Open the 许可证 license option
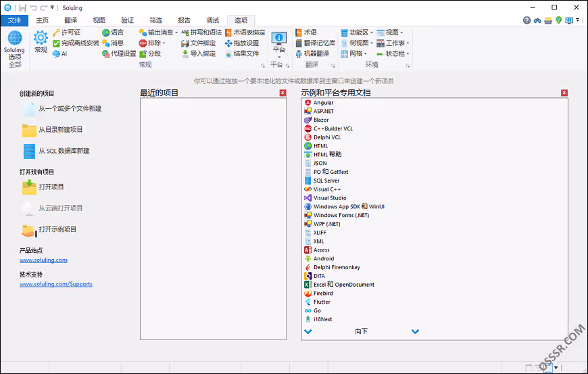 (x=66, y=32)
